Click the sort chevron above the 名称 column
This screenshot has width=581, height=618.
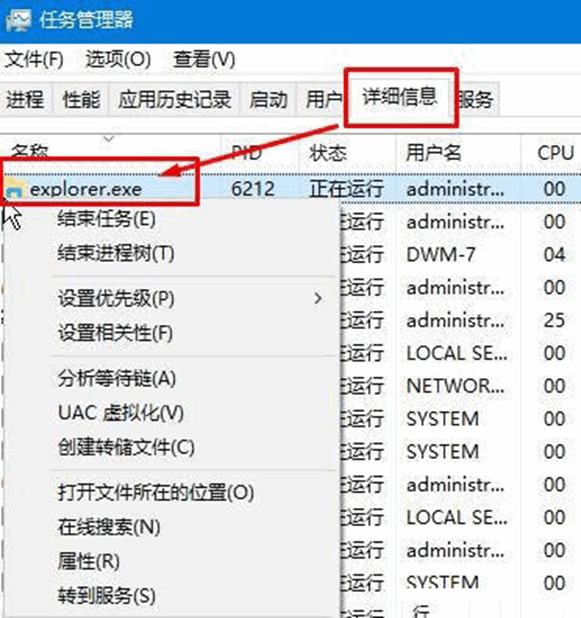108,139
